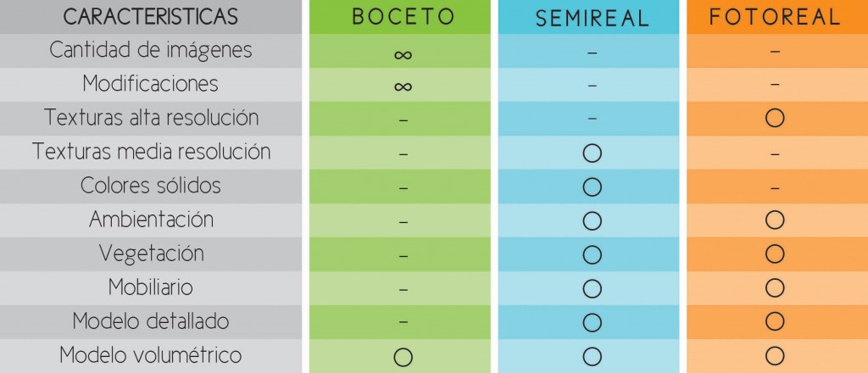Toggle Semireal circle for Ambientación
This screenshot has width=868, height=373.
point(593,220)
